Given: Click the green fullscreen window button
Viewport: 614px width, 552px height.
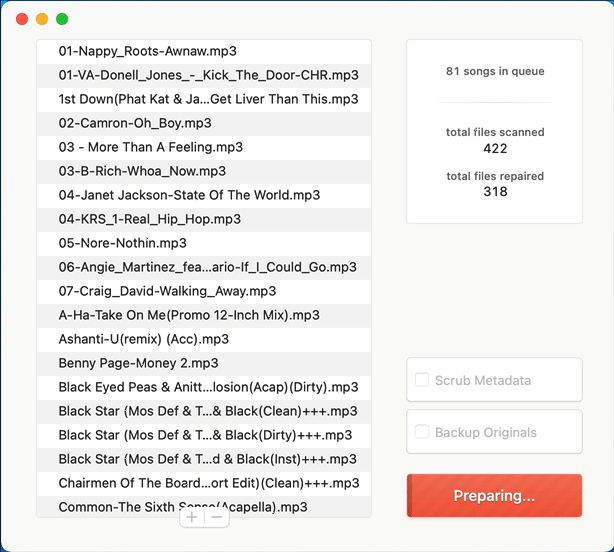Looking at the screenshot, I should [62, 19].
